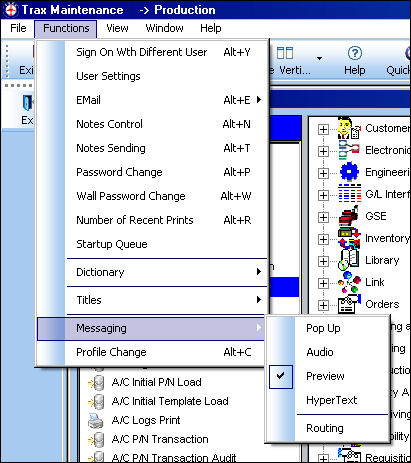Click the A/C Initial P/N Load database icon
Screen dimensions: 411x463
(96, 382)
